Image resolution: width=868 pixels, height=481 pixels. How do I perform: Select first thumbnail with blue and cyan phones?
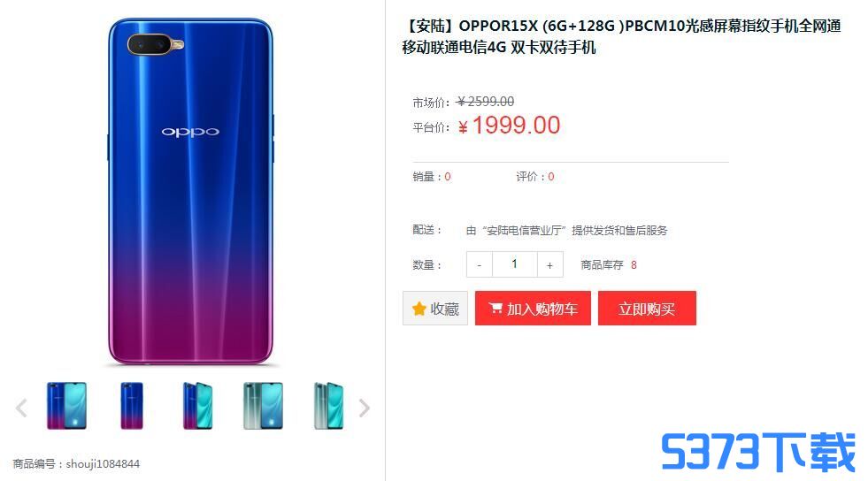(66, 406)
